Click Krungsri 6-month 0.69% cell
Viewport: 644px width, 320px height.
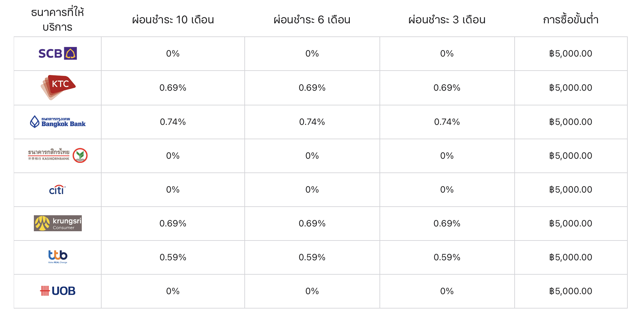tap(312, 224)
